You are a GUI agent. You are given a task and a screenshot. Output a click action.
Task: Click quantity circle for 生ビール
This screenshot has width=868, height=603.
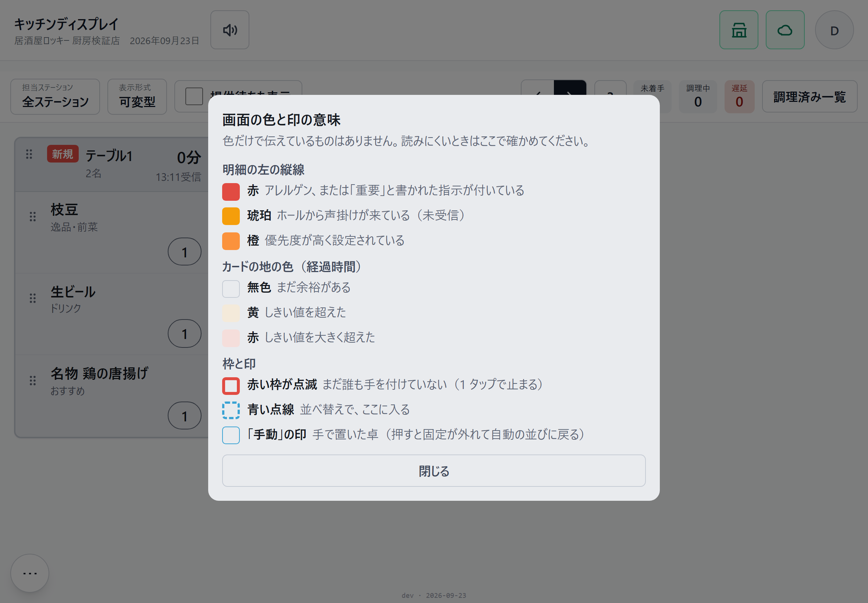[184, 333]
